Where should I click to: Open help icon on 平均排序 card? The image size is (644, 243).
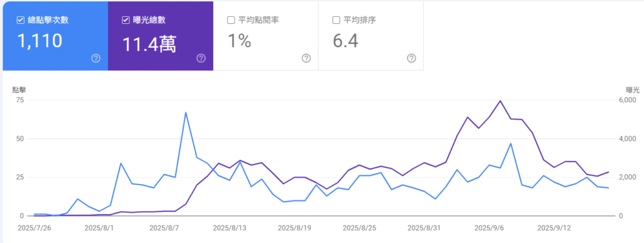411,58
